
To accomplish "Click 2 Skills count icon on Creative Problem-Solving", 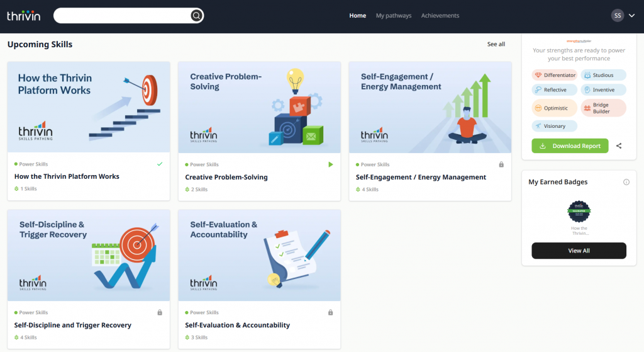I will click(187, 190).
